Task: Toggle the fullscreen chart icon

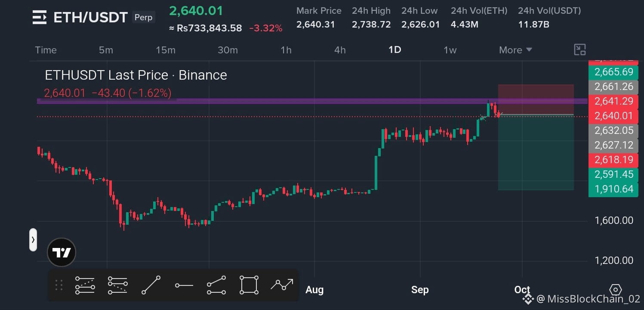Action: click(580, 50)
